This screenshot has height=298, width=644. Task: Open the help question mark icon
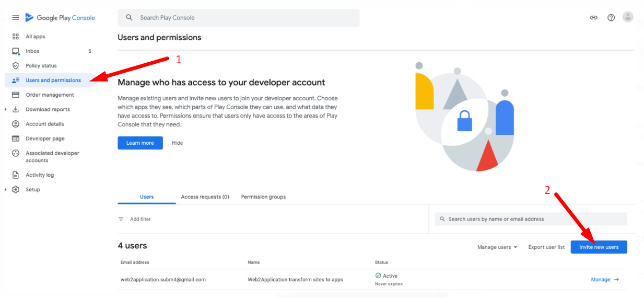[611, 18]
